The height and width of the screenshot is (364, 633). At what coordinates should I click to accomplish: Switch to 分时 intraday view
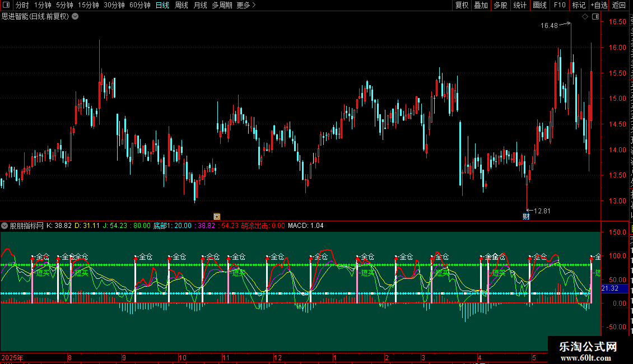click(22, 5)
